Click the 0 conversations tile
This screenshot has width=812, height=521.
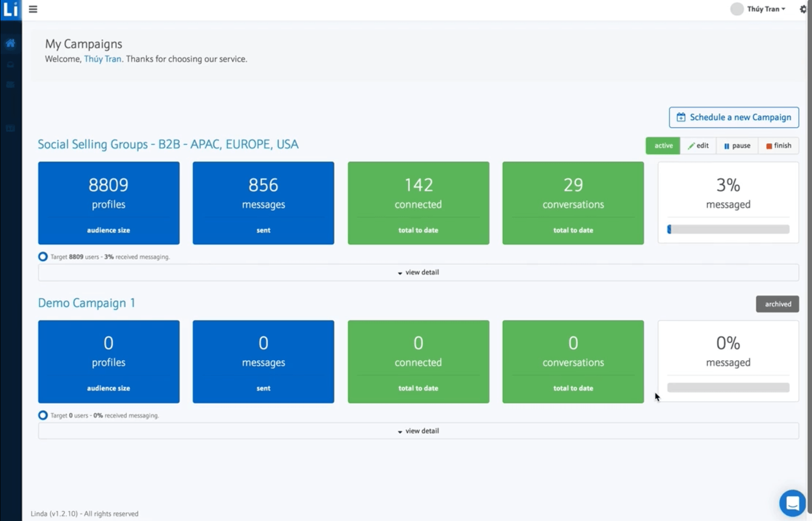tap(573, 362)
